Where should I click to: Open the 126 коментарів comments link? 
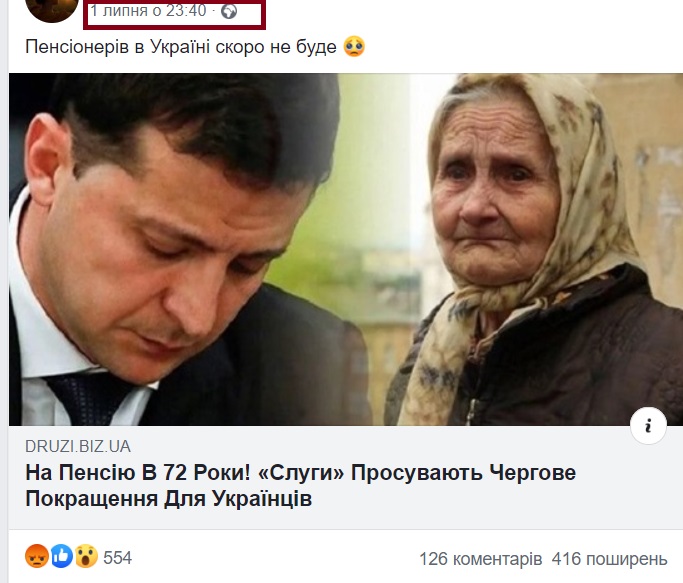(480, 558)
